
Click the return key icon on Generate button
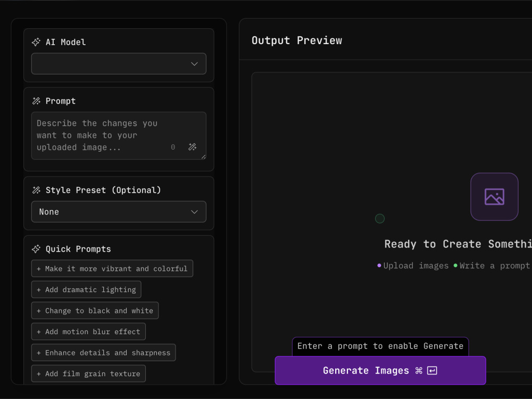432,370
